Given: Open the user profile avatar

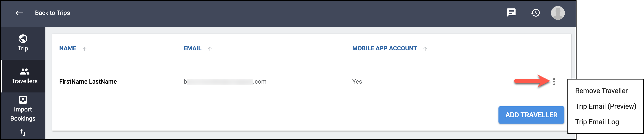Looking at the screenshot, I should 558,13.
